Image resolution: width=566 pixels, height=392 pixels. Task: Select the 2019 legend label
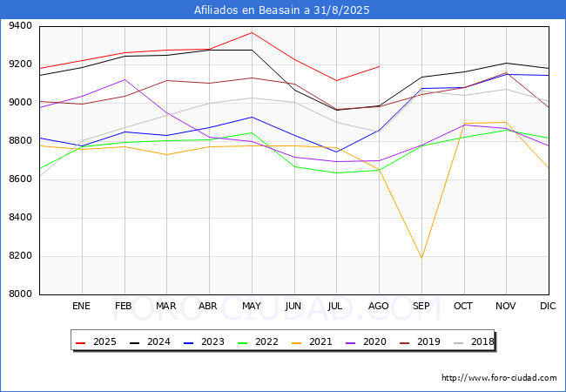click(428, 341)
